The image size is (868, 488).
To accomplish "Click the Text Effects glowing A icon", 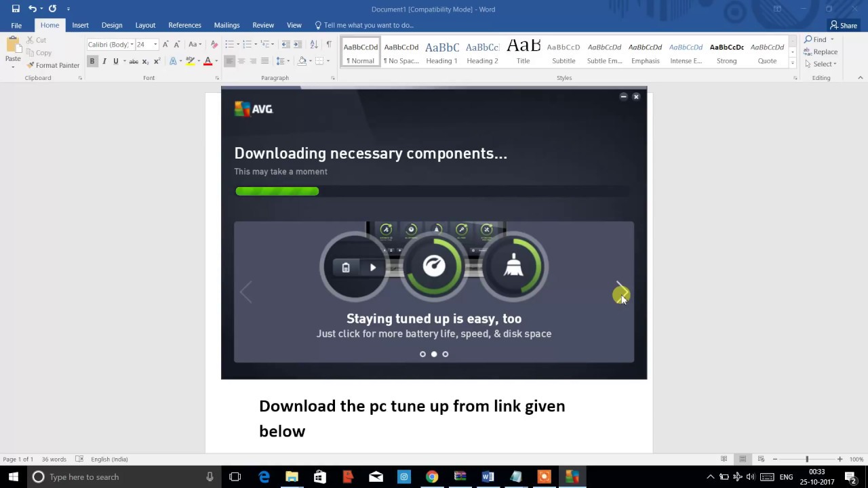I will click(x=172, y=61).
